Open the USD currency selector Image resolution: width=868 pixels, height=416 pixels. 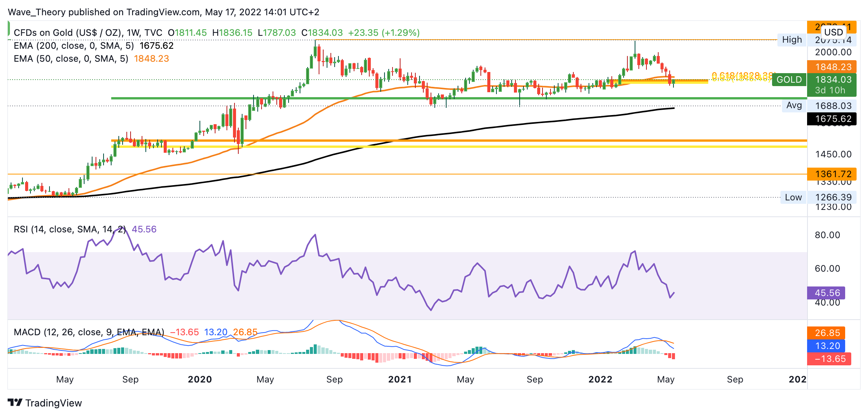[x=833, y=32]
